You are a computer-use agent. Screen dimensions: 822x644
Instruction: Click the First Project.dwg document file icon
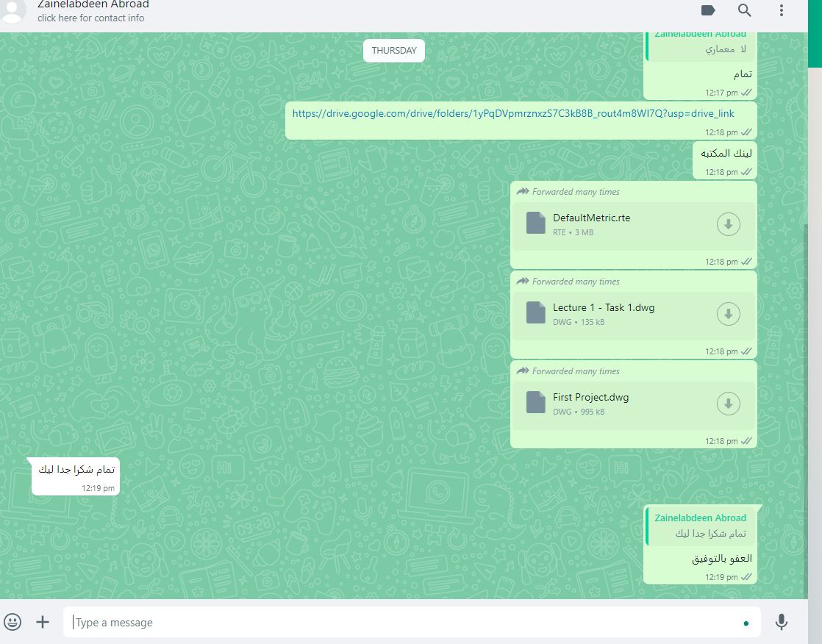click(536, 402)
